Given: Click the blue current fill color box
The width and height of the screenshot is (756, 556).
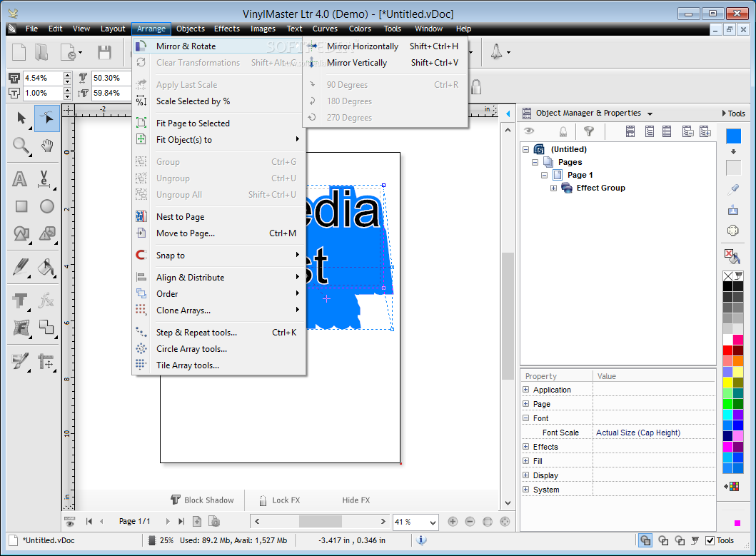Looking at the screenshot, I should [733, 136].
